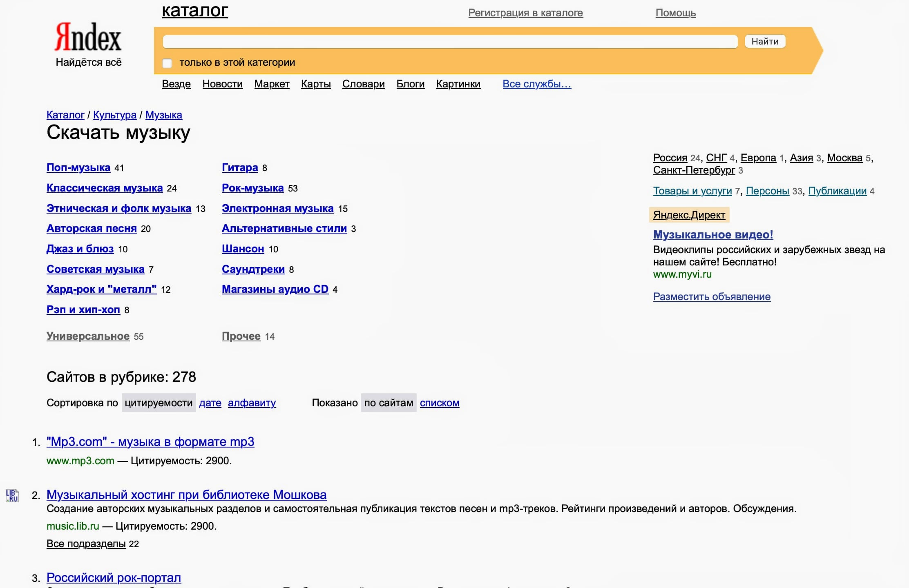This screenshot has width=909, height=588.
Task: Open the Музыкальное видео! ad
Action: [x=713, y=235]
